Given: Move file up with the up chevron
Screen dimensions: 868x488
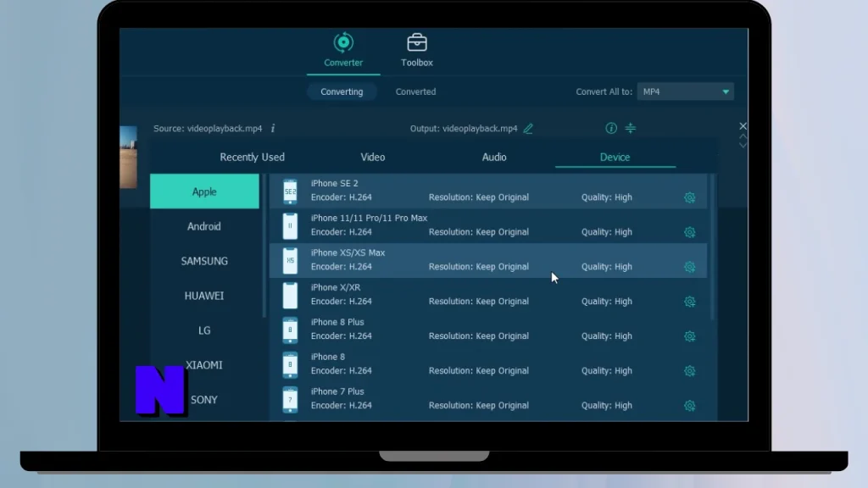Looking at the screenshot, I should [x=743, y=136].
